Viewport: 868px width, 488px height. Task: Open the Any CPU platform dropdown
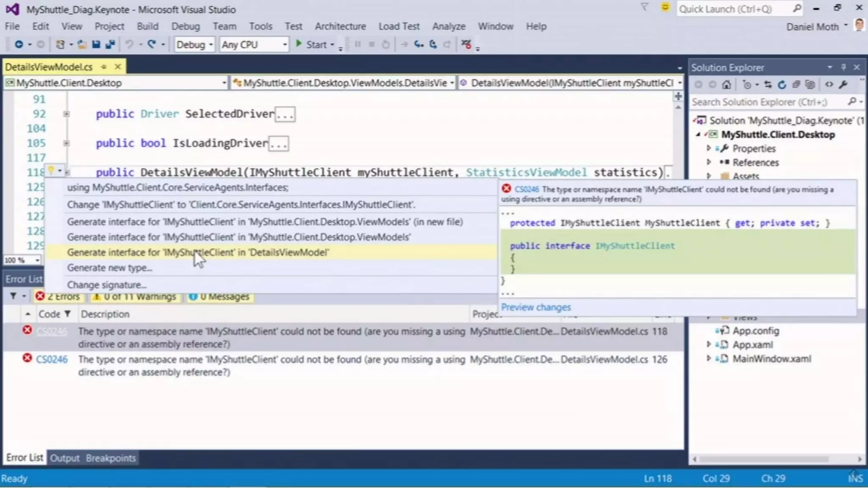pyautogui.click(x=254, y=44)
